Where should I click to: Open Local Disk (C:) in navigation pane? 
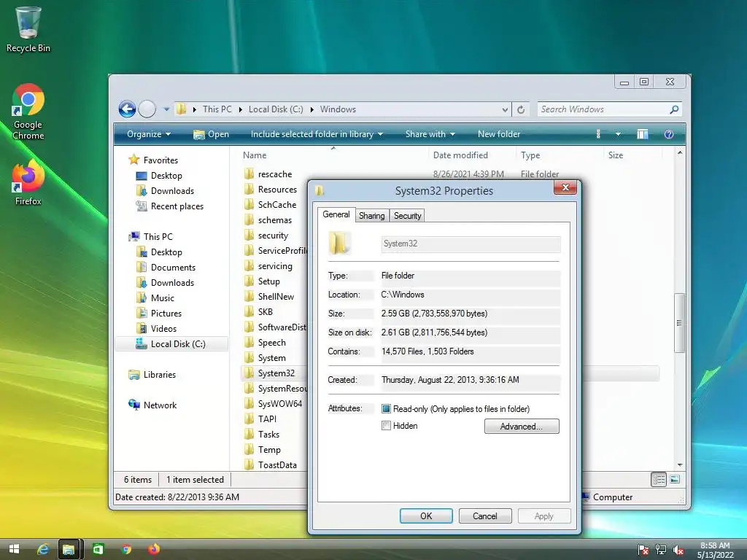point(171,344)
